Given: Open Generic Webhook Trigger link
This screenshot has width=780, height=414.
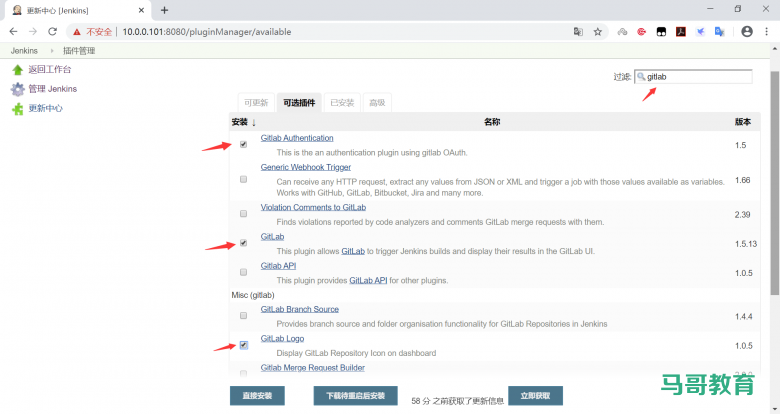Looking at the screenshot, I should [x=305, y=167].
